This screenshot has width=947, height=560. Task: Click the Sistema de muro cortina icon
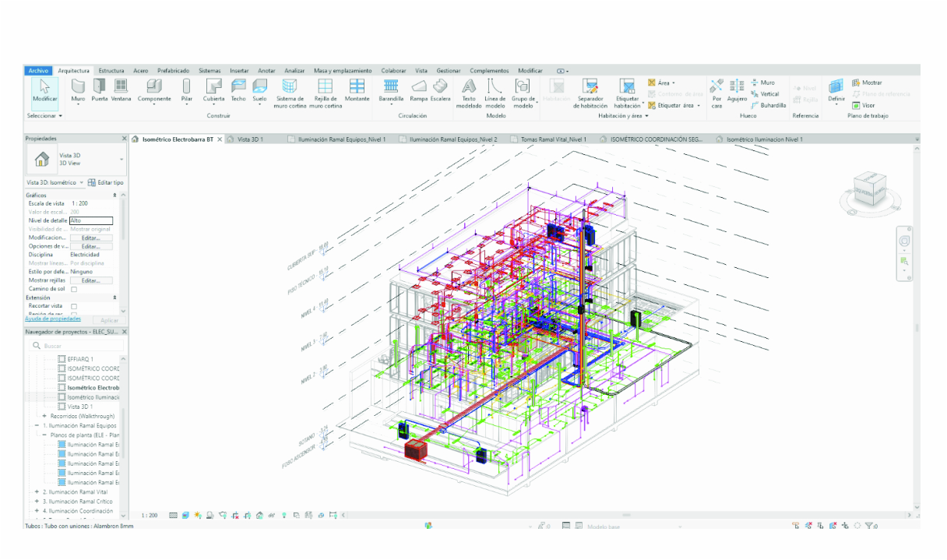tap(290, 90)
